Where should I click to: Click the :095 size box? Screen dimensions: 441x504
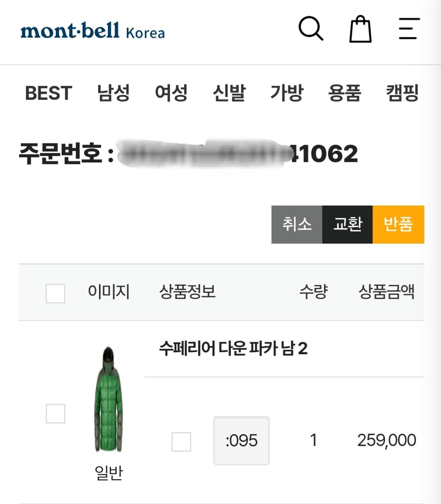tap(241, 441)
